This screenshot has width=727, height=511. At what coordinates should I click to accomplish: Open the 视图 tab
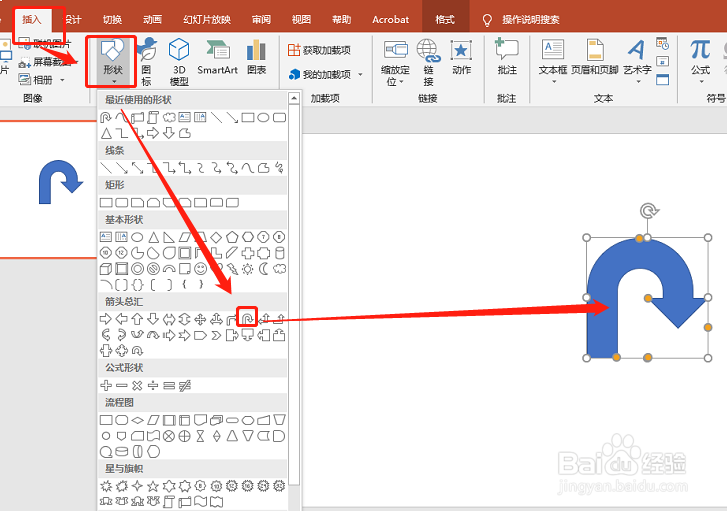pos(301,19)
